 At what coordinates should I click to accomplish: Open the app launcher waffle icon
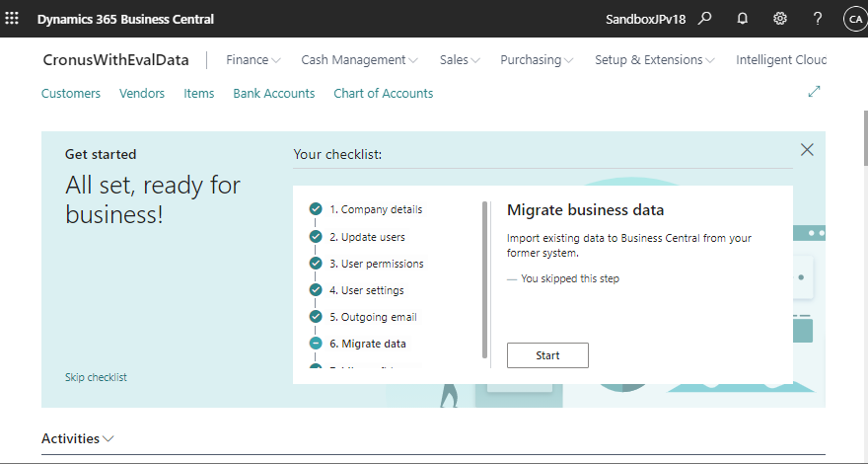click(x=12, y=19)
